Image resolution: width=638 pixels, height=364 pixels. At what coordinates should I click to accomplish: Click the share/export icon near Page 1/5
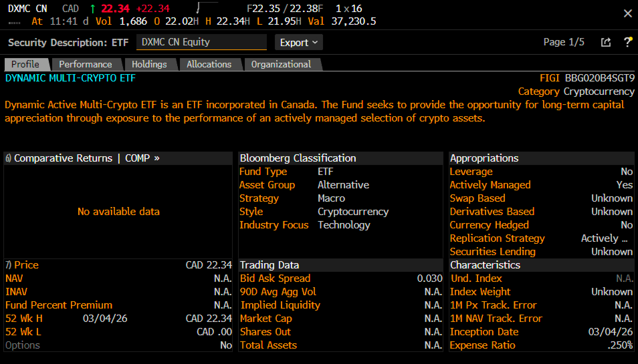(606, 42)
